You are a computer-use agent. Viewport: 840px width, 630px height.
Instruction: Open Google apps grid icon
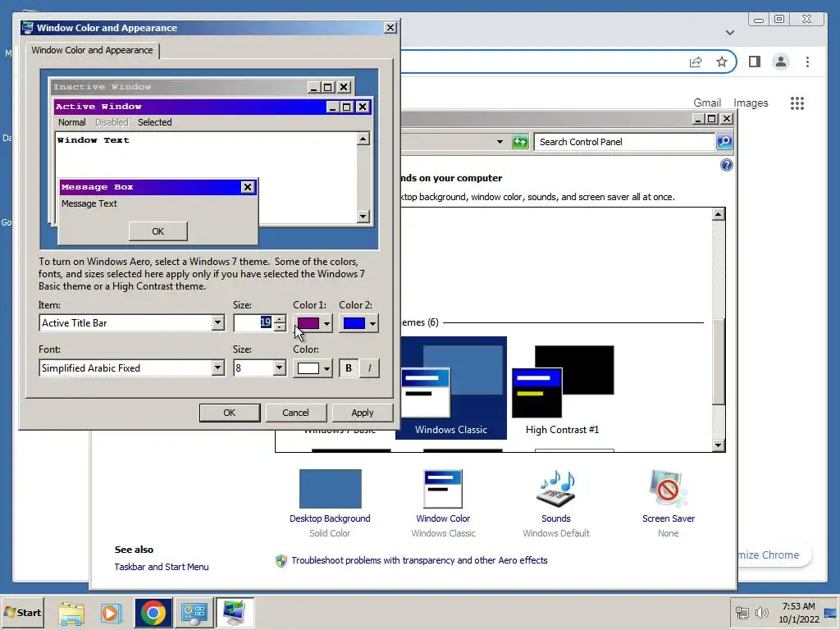pos(797,103)
